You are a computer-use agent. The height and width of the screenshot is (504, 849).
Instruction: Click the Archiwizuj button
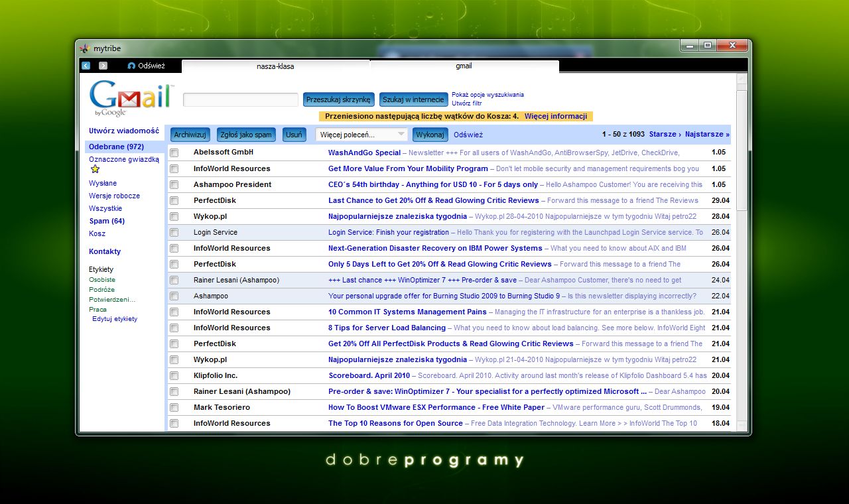tap(190, 135)
